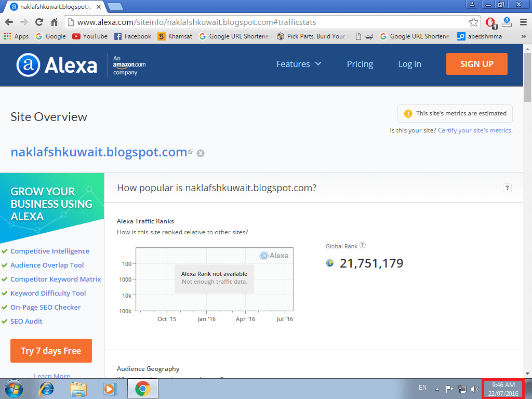
Task: Click the page vertical scrollbar thumb
Action: point(527,77)
